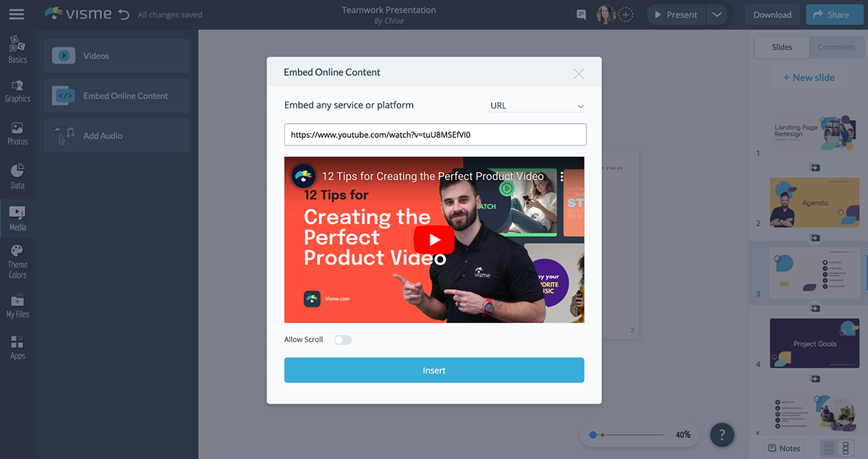Screen dimensions: 868x459
Task: Open the Basics sidebar panel
Action: pos(17,50)
